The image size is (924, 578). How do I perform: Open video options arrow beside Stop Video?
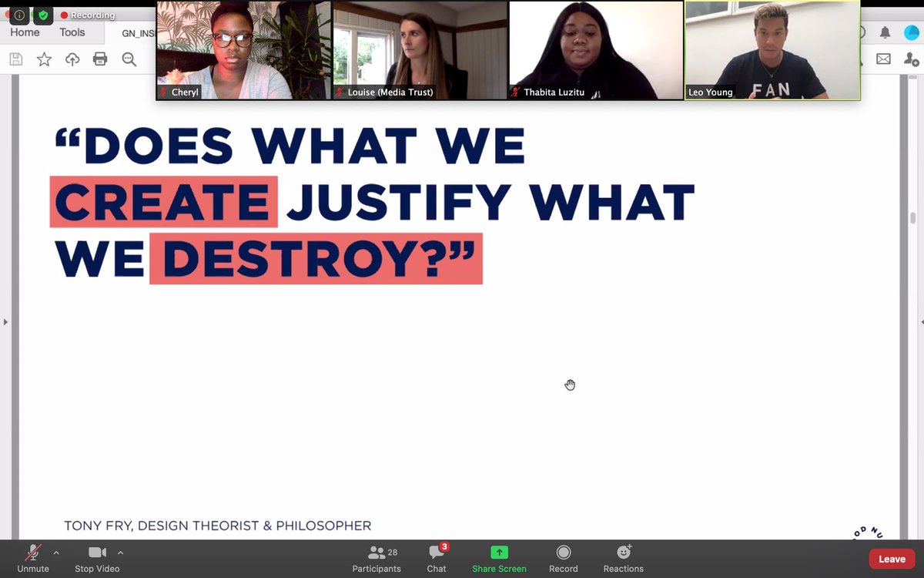coord(120,553)
